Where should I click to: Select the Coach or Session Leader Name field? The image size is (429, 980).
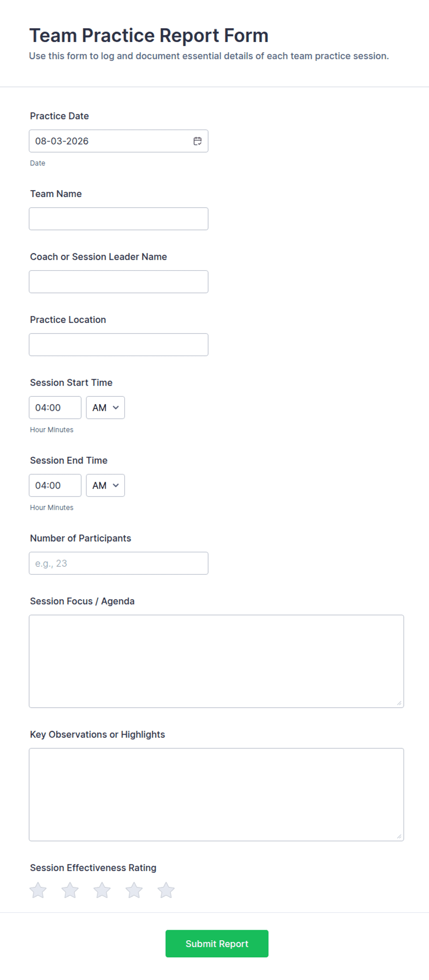(x=119, y=281)
